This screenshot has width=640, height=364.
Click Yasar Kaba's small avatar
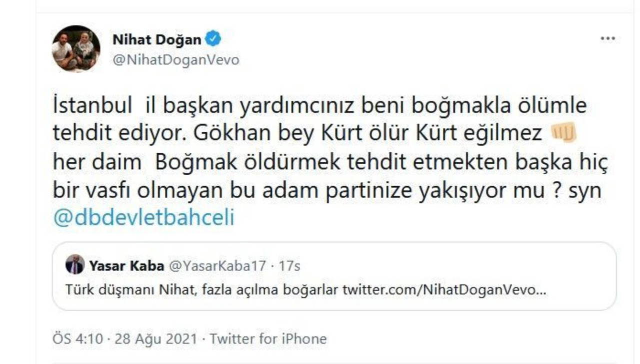pyautogui.click(x=75, y=265)
